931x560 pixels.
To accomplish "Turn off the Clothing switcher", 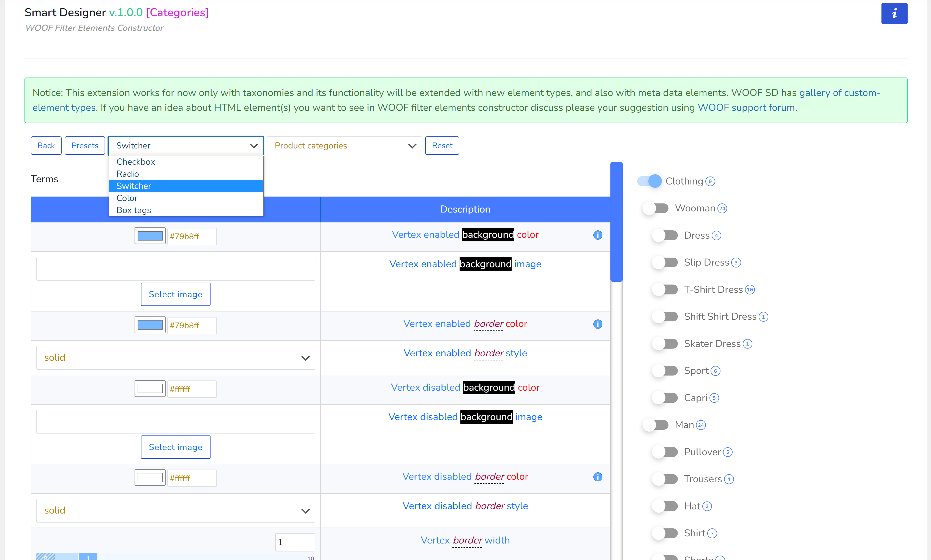I will [650, 181].
